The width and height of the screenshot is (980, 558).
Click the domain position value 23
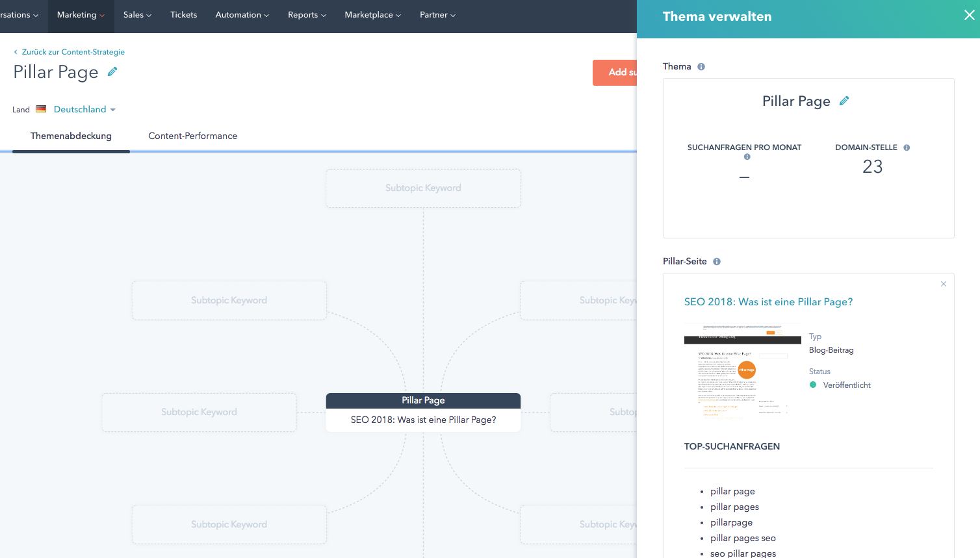pos(872,167)
